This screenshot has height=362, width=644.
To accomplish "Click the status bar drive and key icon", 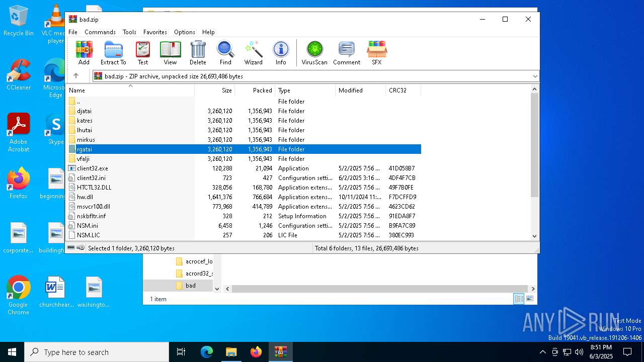I will tap(76, 248).
